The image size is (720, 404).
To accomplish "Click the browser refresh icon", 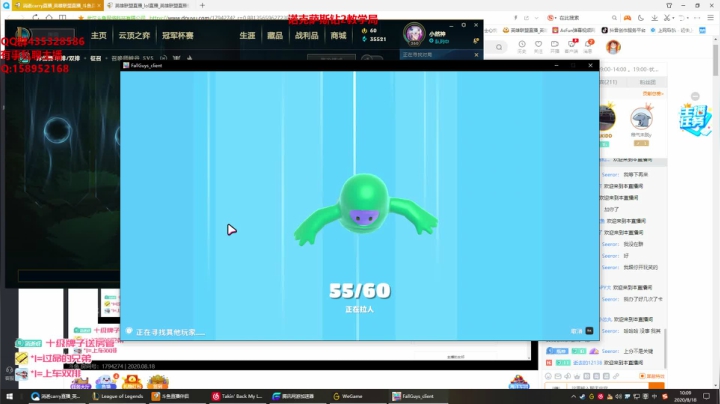I will click(35, 17).
